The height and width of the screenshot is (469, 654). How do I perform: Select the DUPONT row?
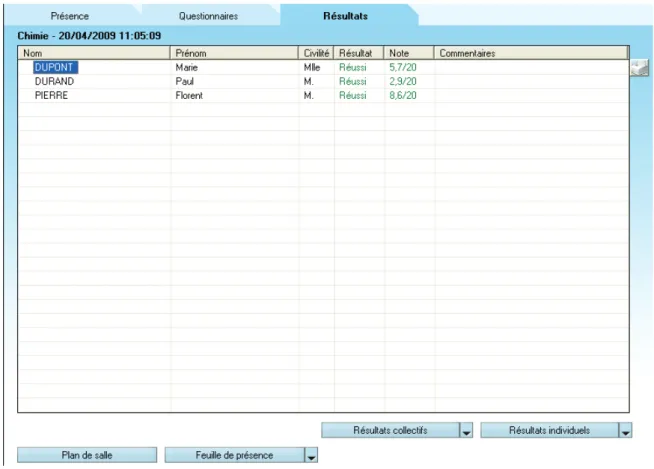click(323, 67)
